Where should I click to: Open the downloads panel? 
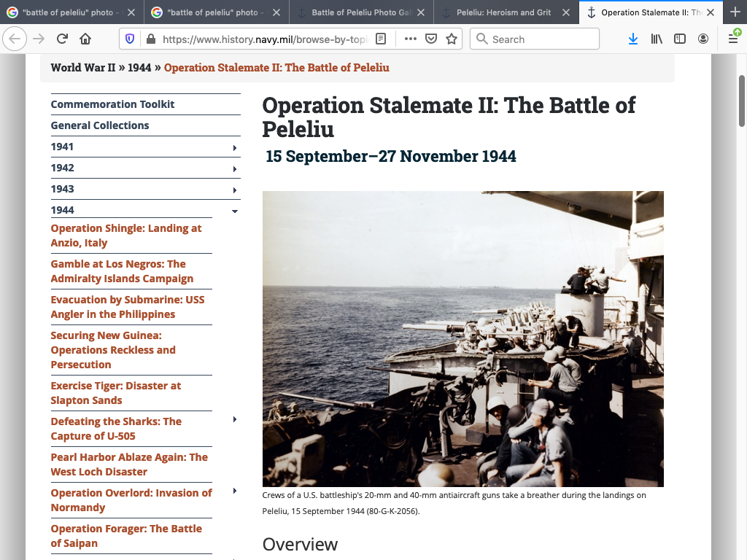tap(633, 39)
